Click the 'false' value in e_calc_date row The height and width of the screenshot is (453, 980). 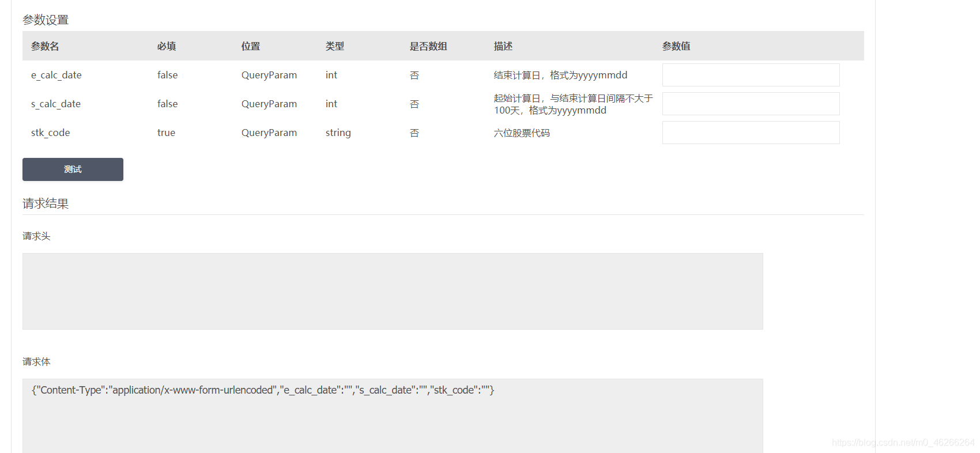tap(168, 75)
